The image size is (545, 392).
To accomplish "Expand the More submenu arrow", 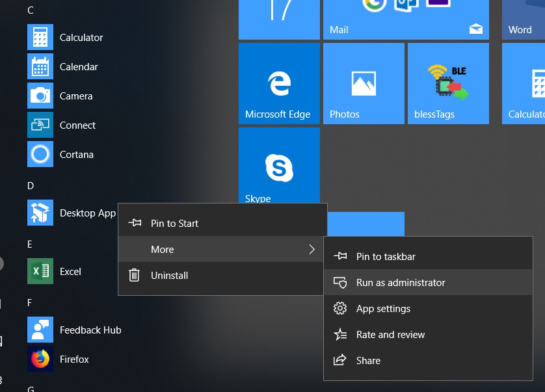I will (x=312, y=249).
